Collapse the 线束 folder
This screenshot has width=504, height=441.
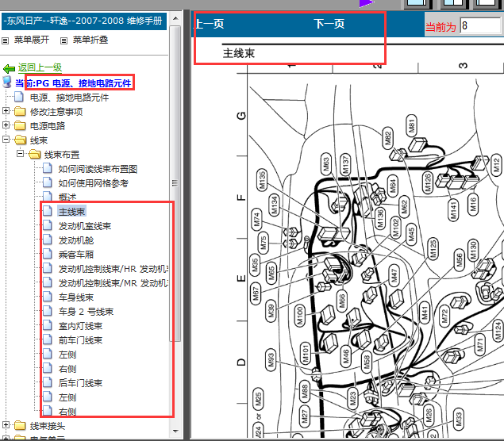click(6, 140)
